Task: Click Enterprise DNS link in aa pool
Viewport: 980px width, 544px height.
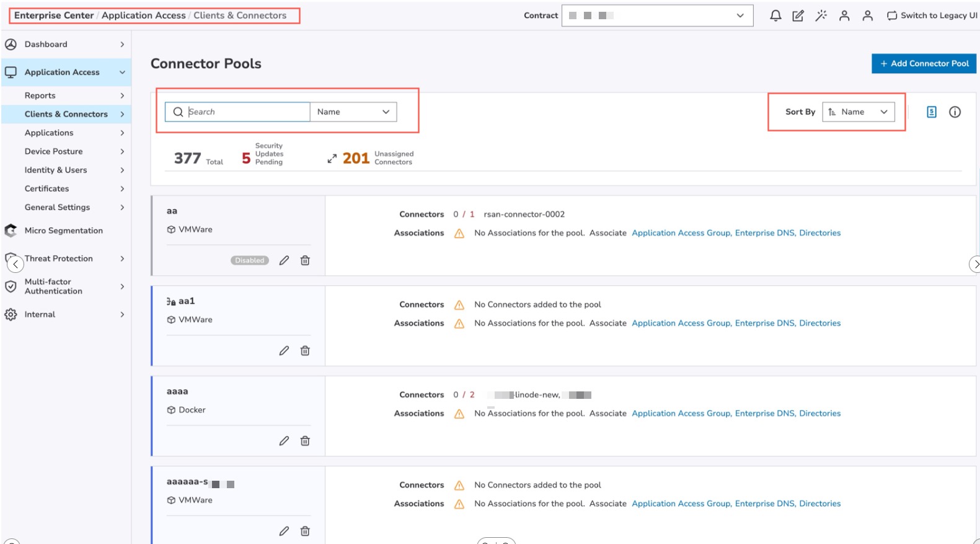Action: click(x=764, y=233)
